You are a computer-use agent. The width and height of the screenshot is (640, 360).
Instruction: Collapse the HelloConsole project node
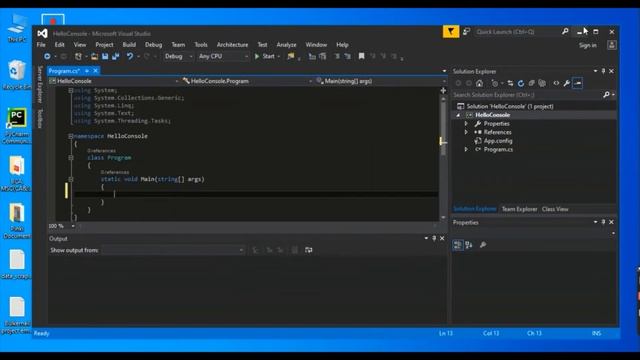(458, 115)
